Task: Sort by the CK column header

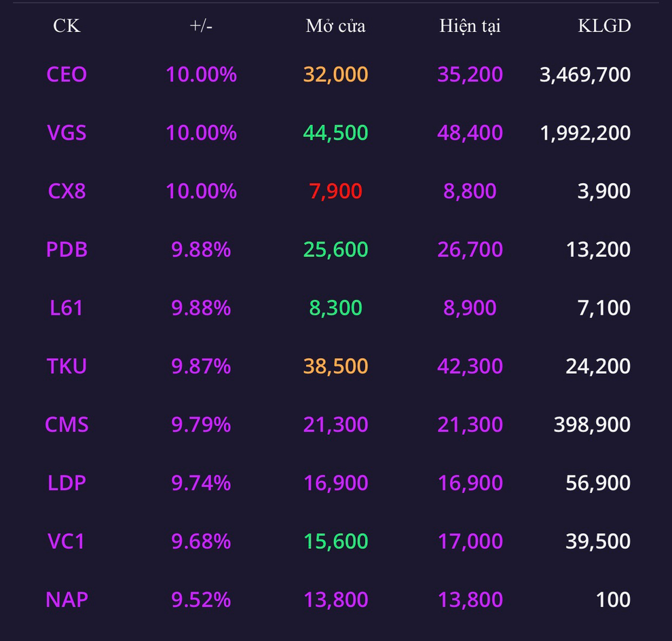Action: point(67,26)
